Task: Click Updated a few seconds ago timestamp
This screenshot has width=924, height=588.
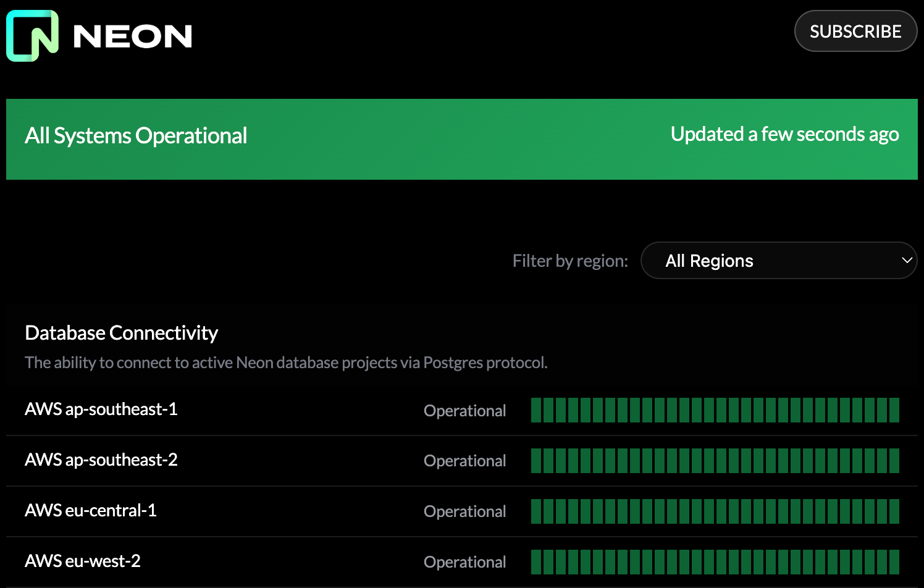Action: [x=784, y=134]
